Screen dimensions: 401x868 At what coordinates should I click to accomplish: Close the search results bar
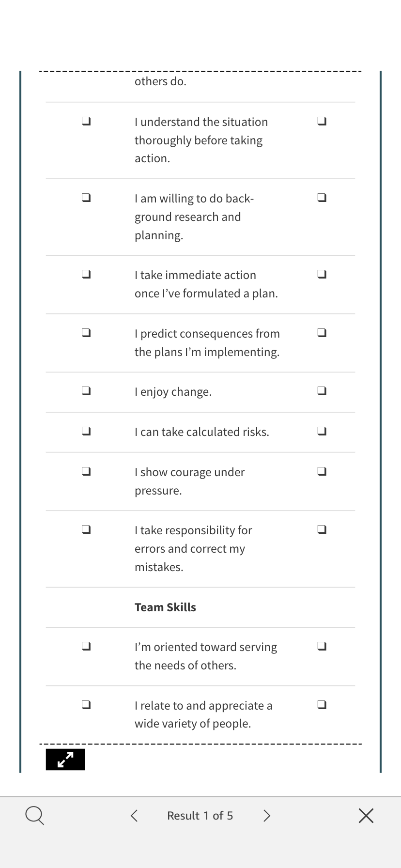tap(366, 816)
